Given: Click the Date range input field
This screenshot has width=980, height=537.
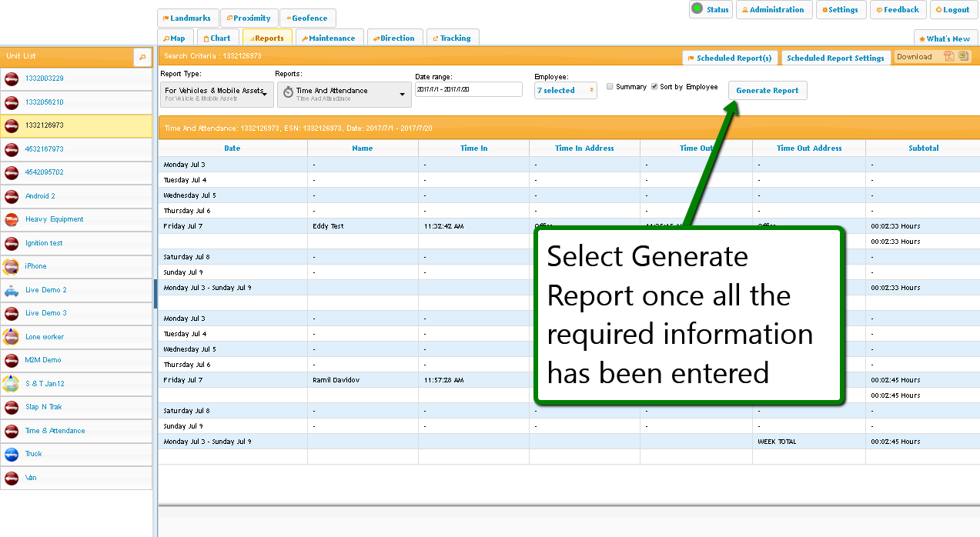Looking at the screenshot, I should 468,89.
